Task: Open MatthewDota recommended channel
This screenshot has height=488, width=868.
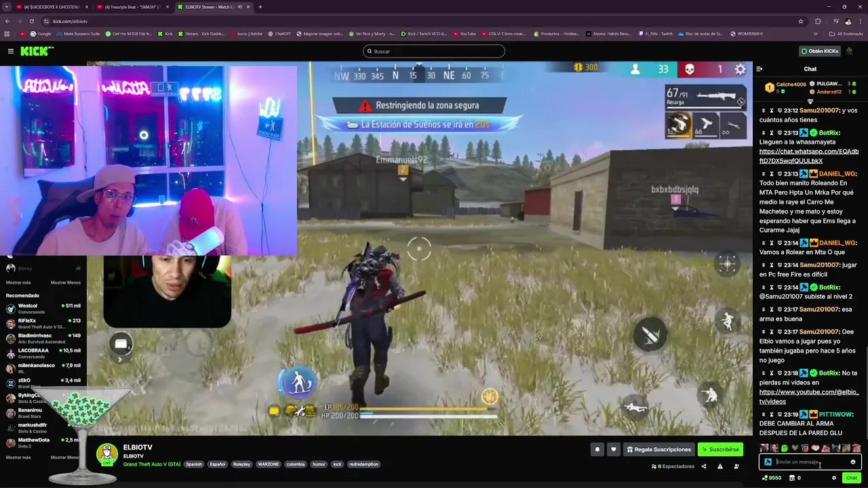Action: [x=43, y=443]
